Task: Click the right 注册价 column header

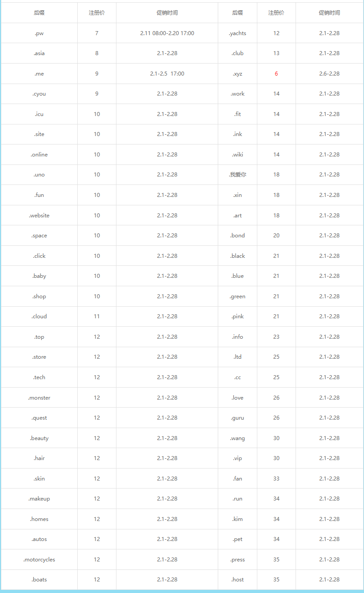Action: point(276,13)
